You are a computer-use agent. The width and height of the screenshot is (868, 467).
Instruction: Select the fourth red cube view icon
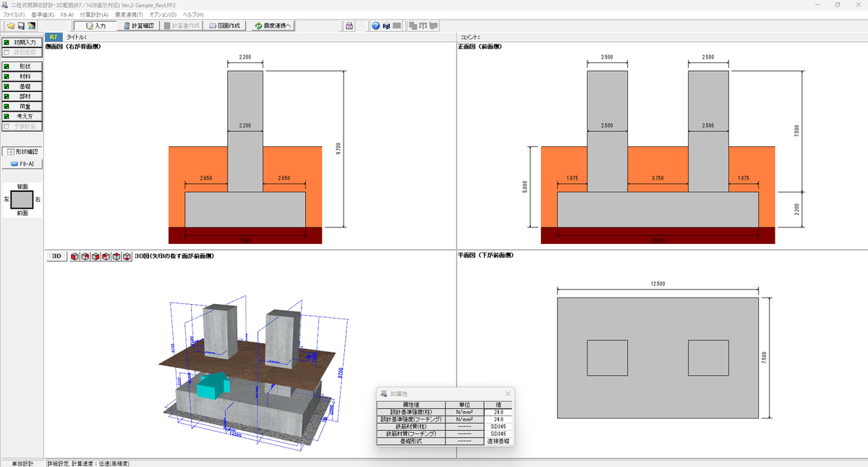coord(106,256)
